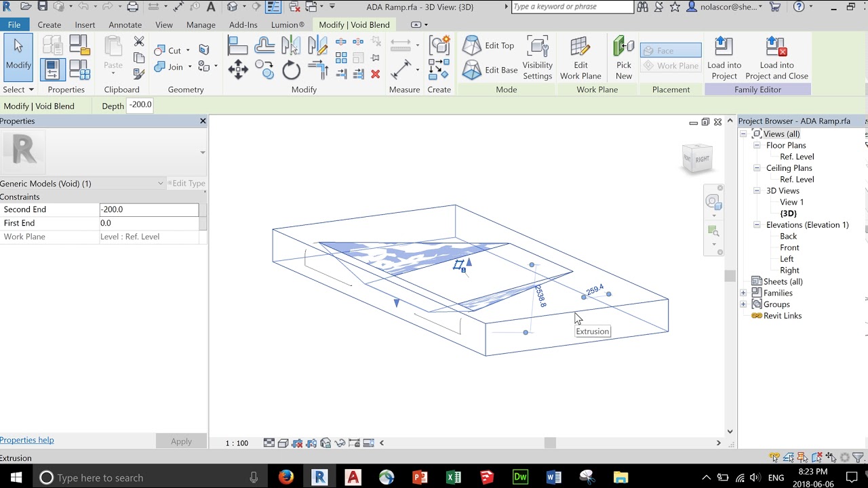Toggle Thin Lines in quick access toolbar

(273, 7)
